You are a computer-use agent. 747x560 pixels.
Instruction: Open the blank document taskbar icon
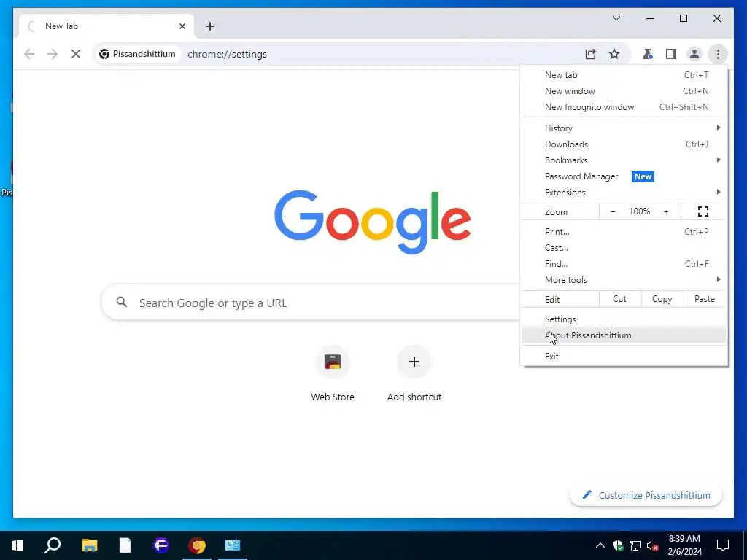125,545
